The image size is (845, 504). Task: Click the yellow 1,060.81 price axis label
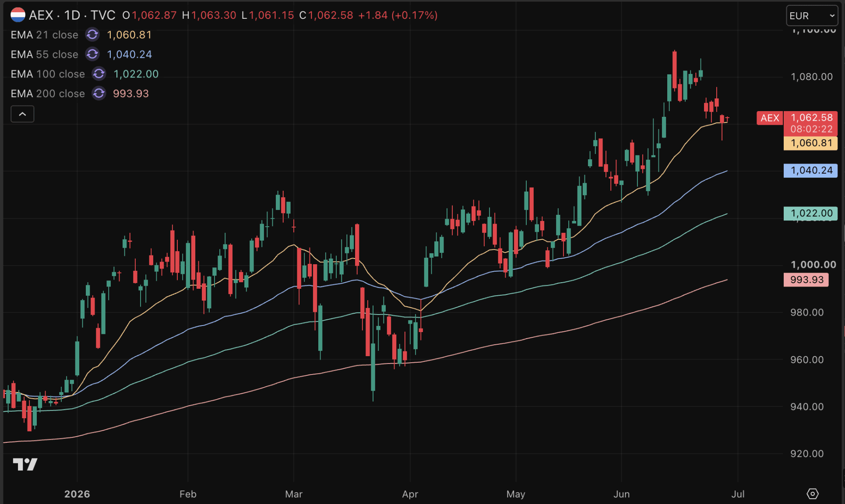(x=811, y=143)
